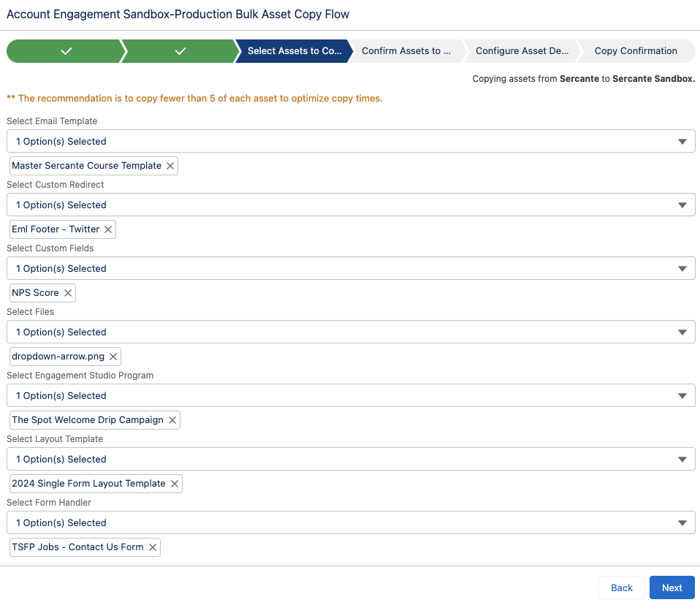Remove TSFP Jobs - Contact Us Form pill
700x605 pixels.
point(153,547)
